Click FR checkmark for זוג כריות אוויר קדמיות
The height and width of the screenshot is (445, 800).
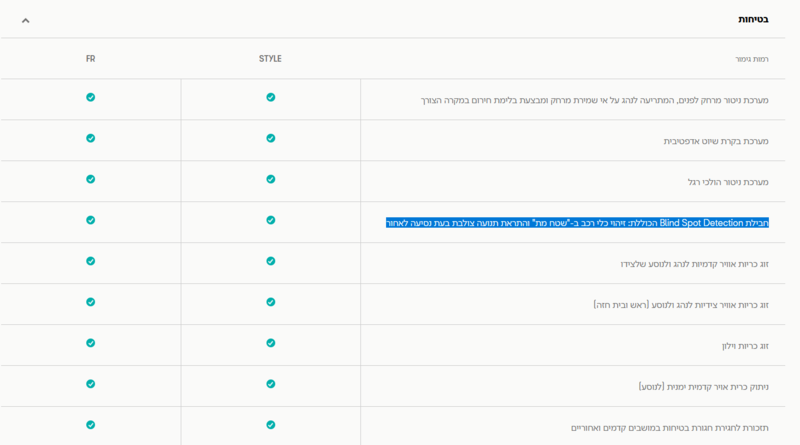coord(90,261)
